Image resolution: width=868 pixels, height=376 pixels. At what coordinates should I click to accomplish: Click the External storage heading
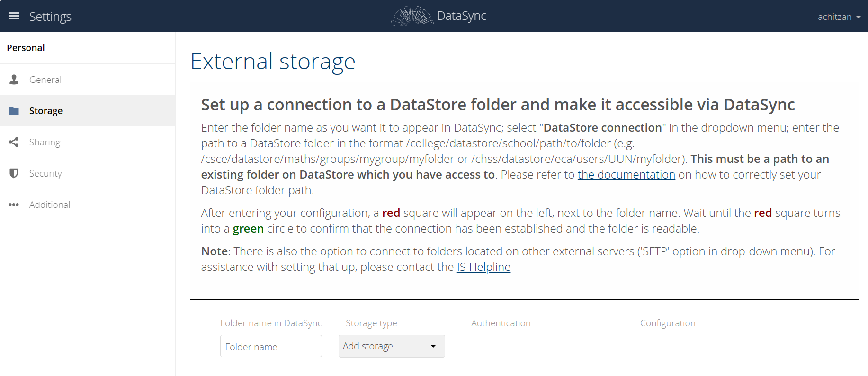coord(273,62)
